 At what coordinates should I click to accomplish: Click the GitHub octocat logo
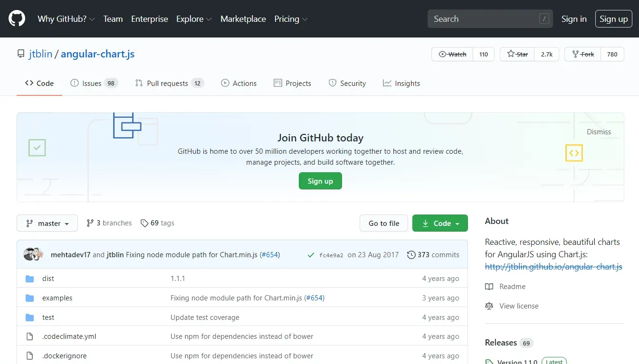click(x=17, y=19)
